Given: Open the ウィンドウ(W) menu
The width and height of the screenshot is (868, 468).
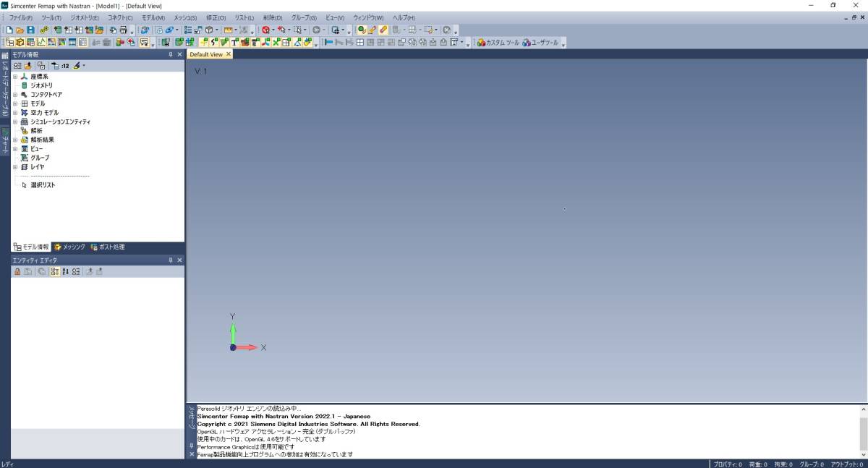Looking at the screenshot, I should 368,17.
